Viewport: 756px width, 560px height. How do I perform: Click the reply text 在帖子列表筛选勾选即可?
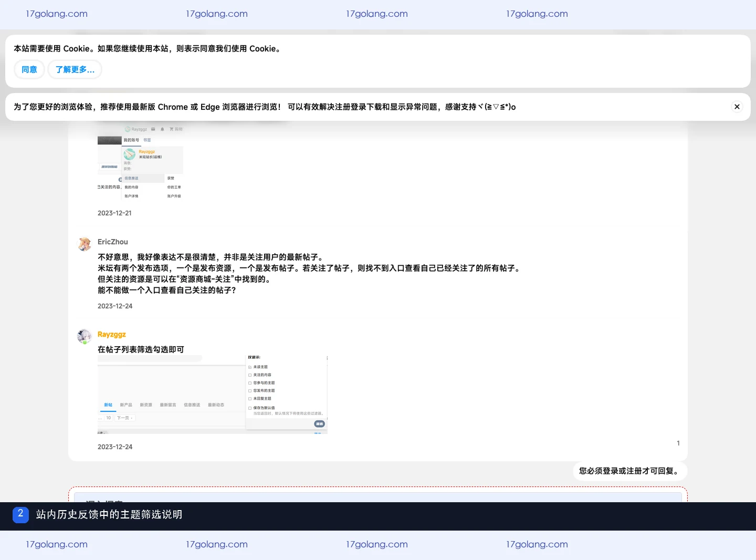(x=141, y=349)
